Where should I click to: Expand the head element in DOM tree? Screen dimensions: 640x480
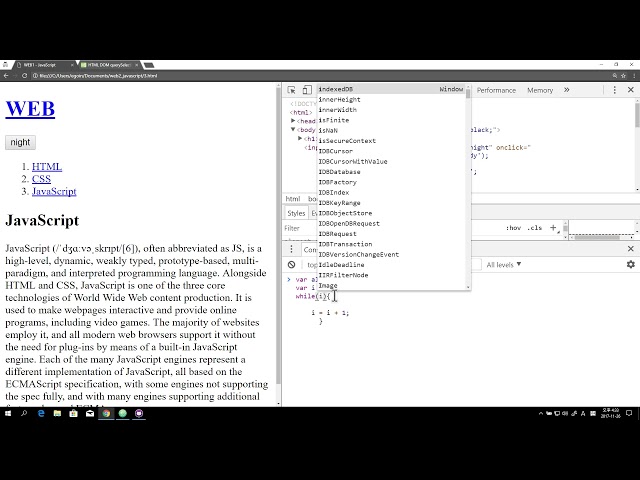pyautogui.click(x=293, y=121)
